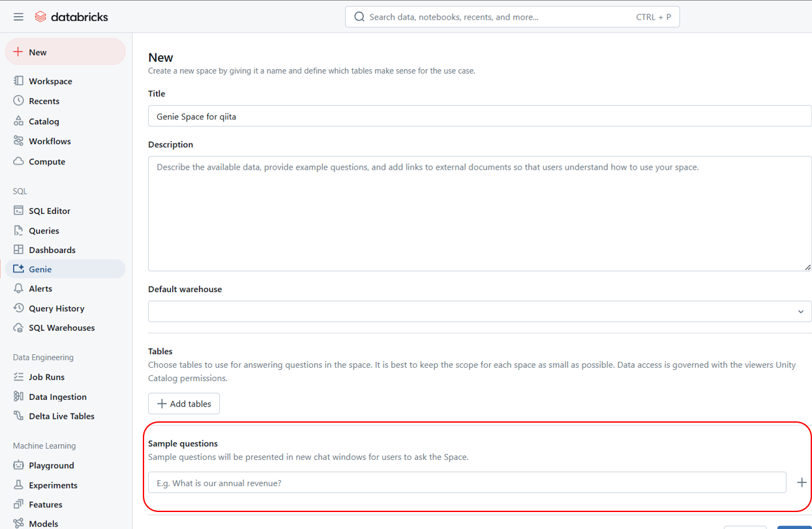Click the SQL Editor icon

(x=18, y=211)
